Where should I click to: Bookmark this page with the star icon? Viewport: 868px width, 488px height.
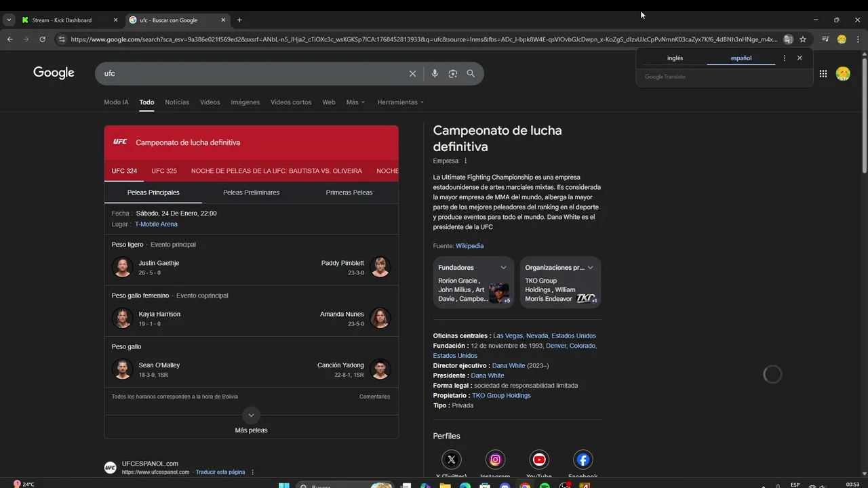tap(803, 39)
